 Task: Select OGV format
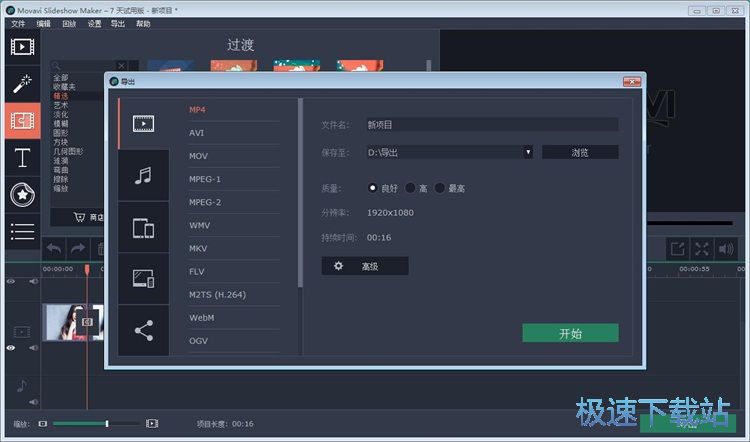click(x=198, y=341)
